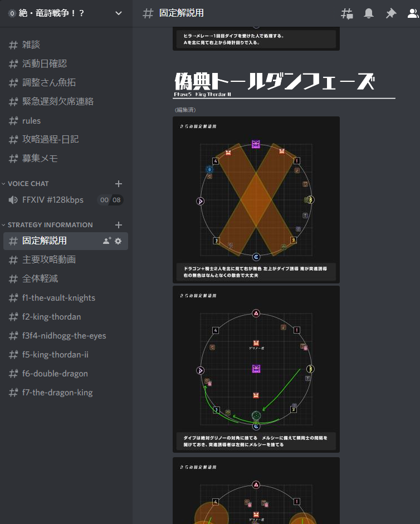420x524 pixels.
Task: Collapse the VOICE CHAT category
Action: (x=28, y=184)
